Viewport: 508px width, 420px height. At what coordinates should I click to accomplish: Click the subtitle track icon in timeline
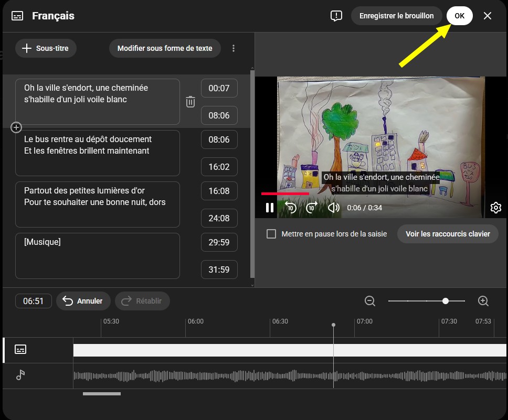pos(20,349)
